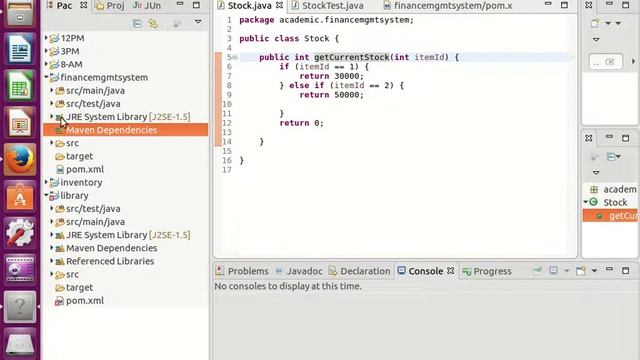Launch Firefox from the Ubuntu dock

point(20,159)
